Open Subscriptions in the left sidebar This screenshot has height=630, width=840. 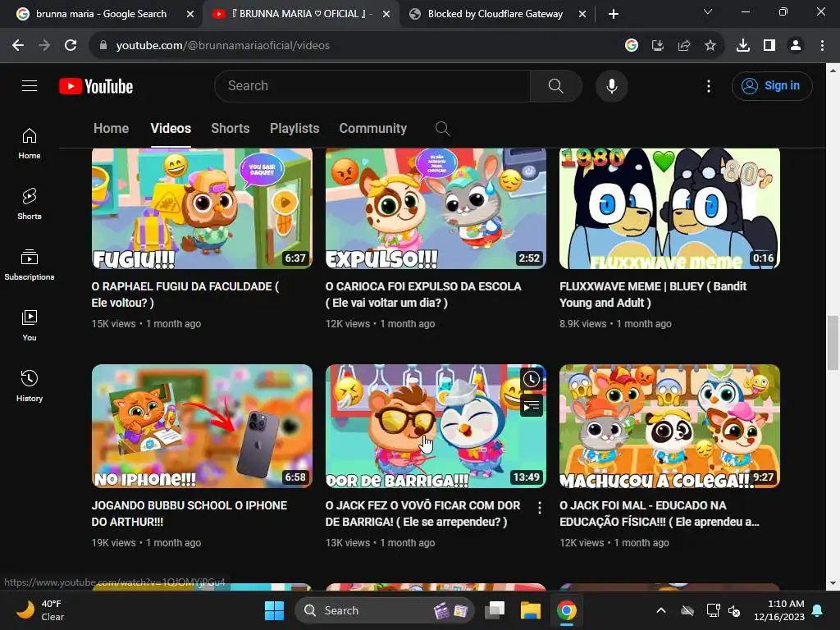tap(30, 265)
